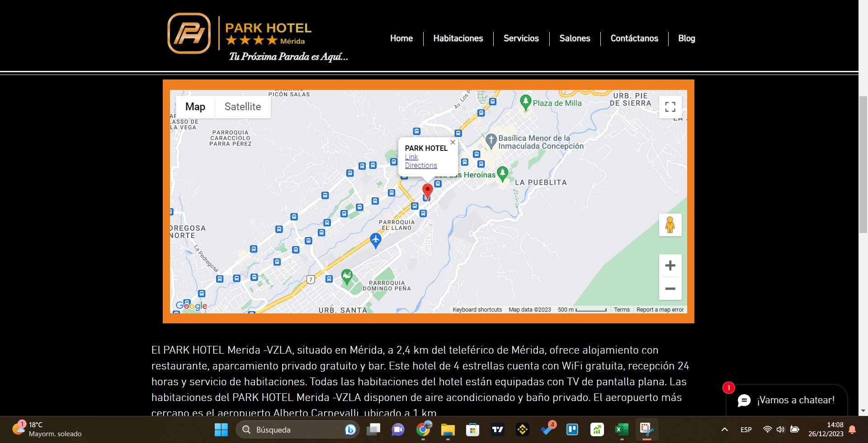Switch the map to Satellite view
868x443 pixels.
242,107
